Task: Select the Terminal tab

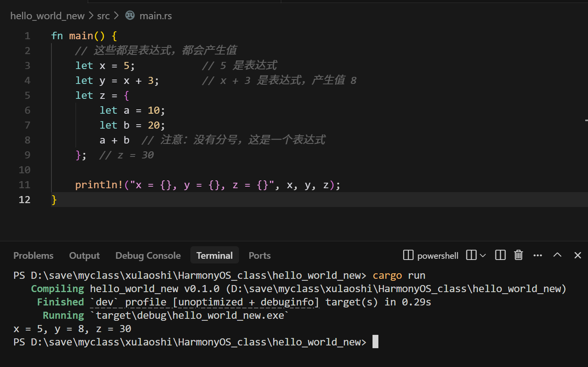Action: click(x=214, y=256)
